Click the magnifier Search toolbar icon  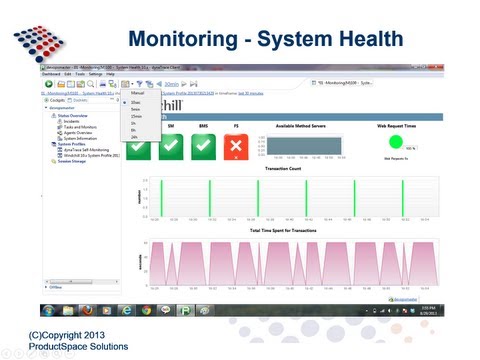pos(90,84)
